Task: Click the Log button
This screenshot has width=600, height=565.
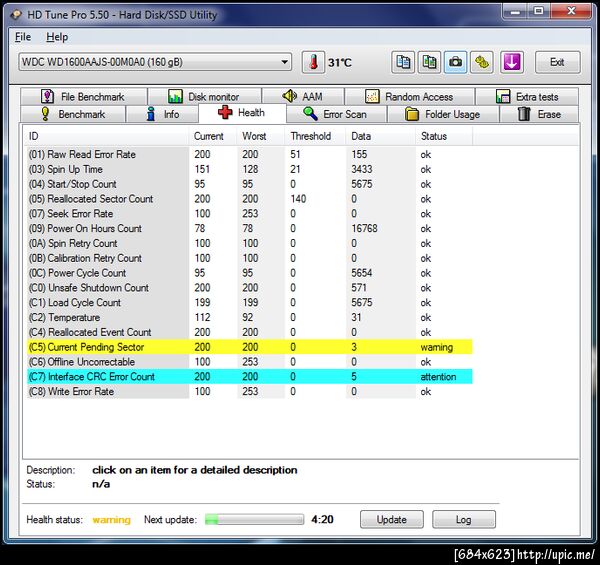Action: point(463,519)
